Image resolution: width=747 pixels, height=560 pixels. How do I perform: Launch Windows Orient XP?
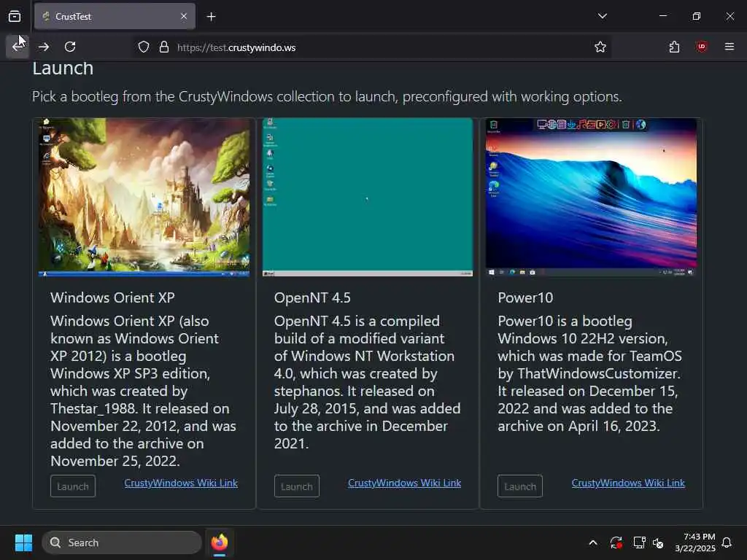(73, 486)
